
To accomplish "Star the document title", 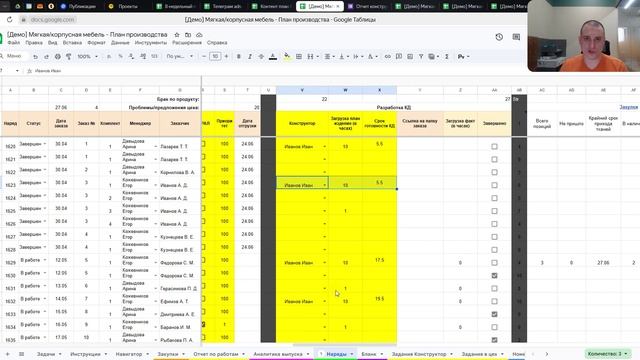I will 177,35.
